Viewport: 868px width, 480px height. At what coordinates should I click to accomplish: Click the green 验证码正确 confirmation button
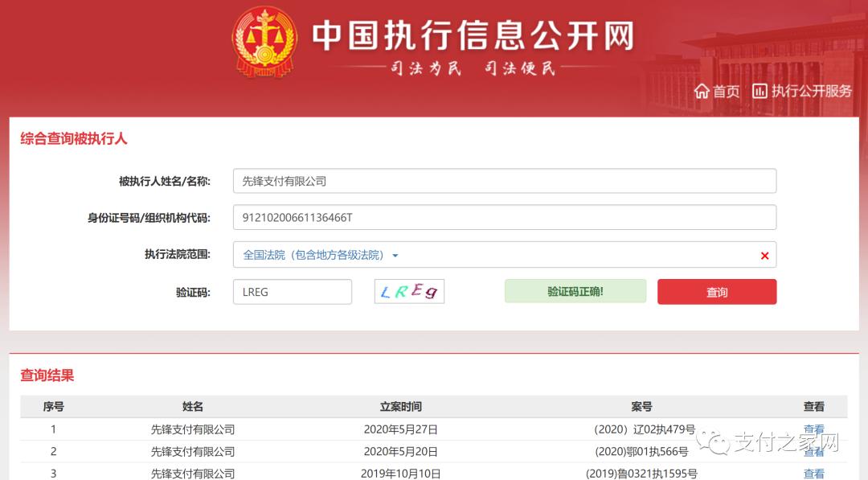[x=575, y=291]
